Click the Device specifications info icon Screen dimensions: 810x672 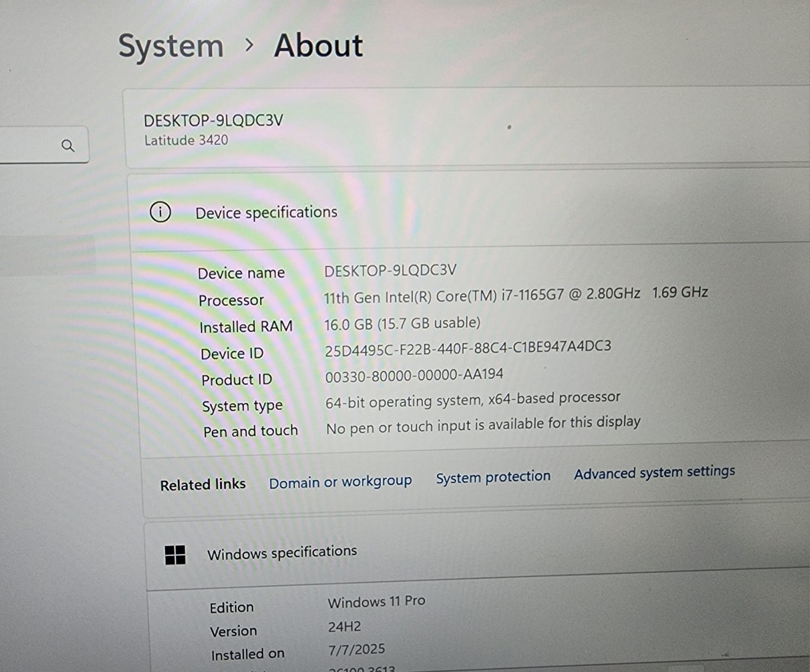coord(160,212)
